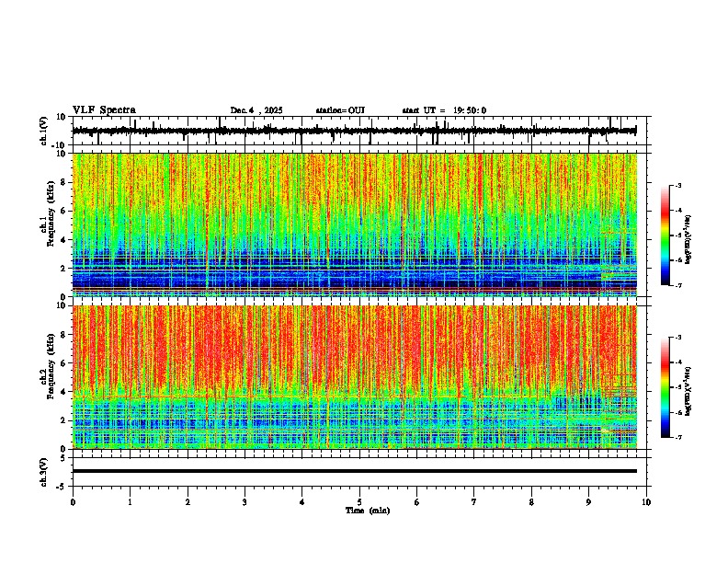Click the "-7" label on ch.1 color bar
Screen dimensions: 728x563
pyautogui.click(x=677, y=285)
